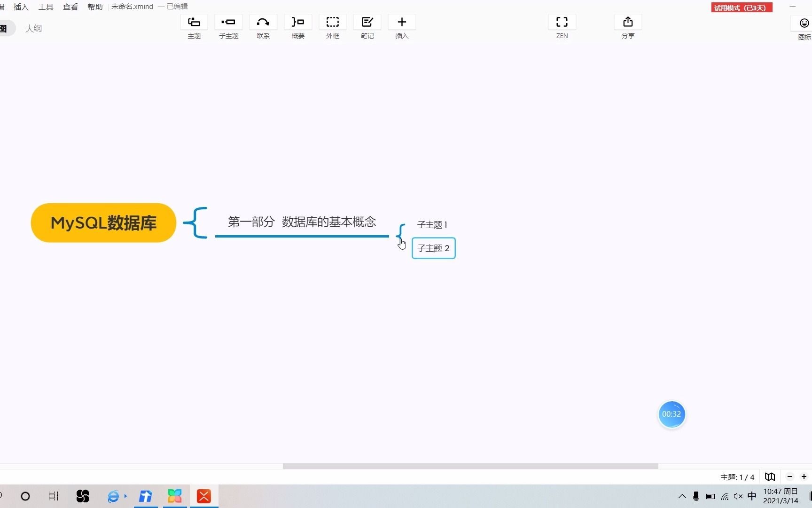This screenshot has height=508, width=812.
Task: Open the colorful tiles taskbar app
Action: coord(175,496)
